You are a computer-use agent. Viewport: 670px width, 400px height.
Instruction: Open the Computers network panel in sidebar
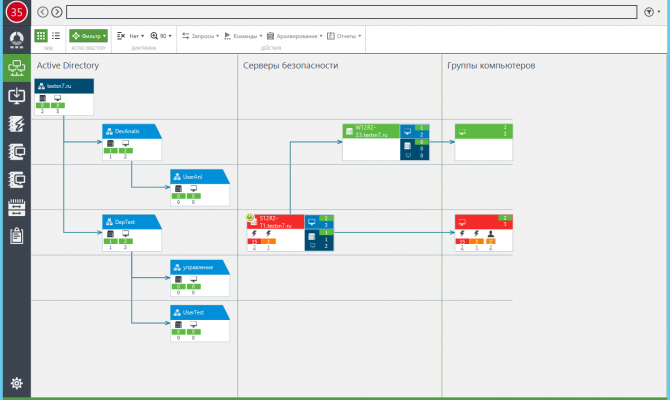16,68
